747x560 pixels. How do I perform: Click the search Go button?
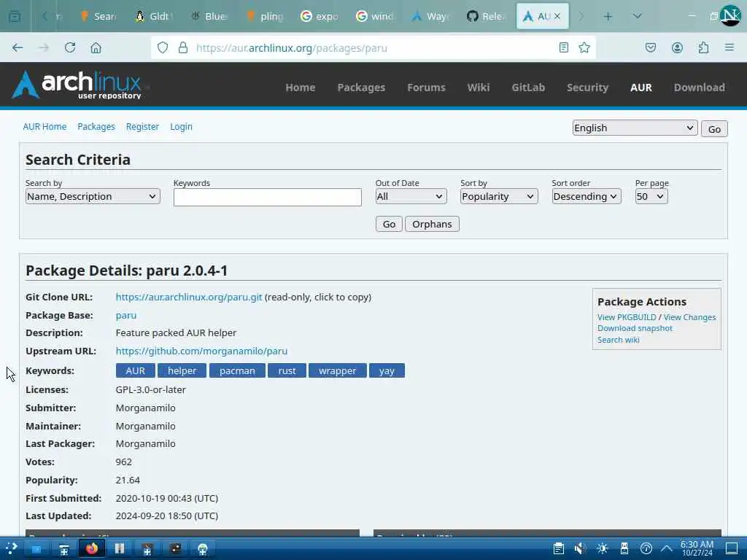click(389, 224)
